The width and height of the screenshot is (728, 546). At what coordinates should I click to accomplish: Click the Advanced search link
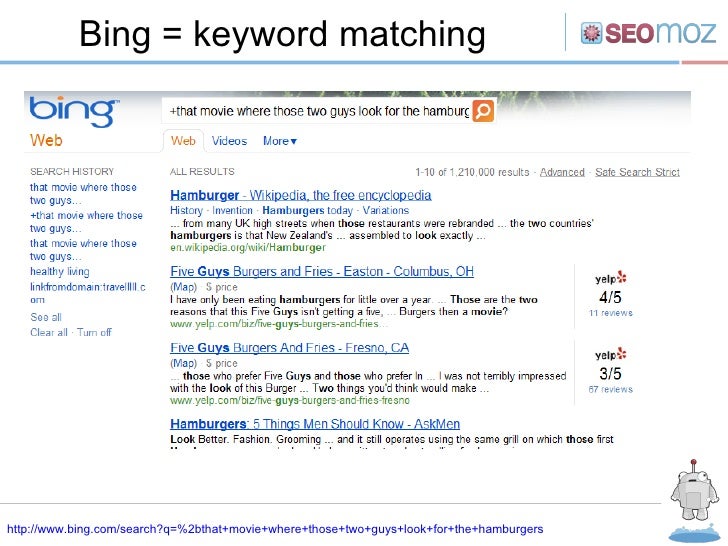click(561, 172)
